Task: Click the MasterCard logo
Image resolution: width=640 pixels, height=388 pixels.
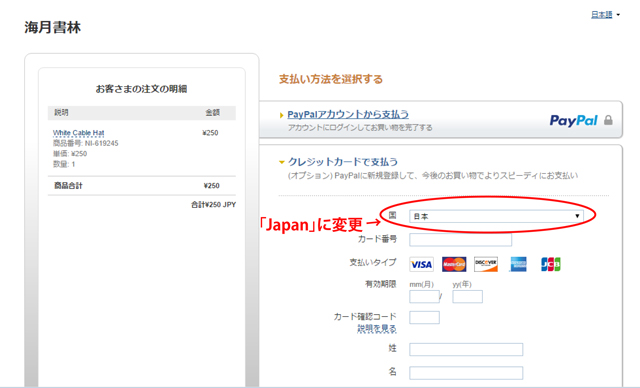Action: pos(454,265)
